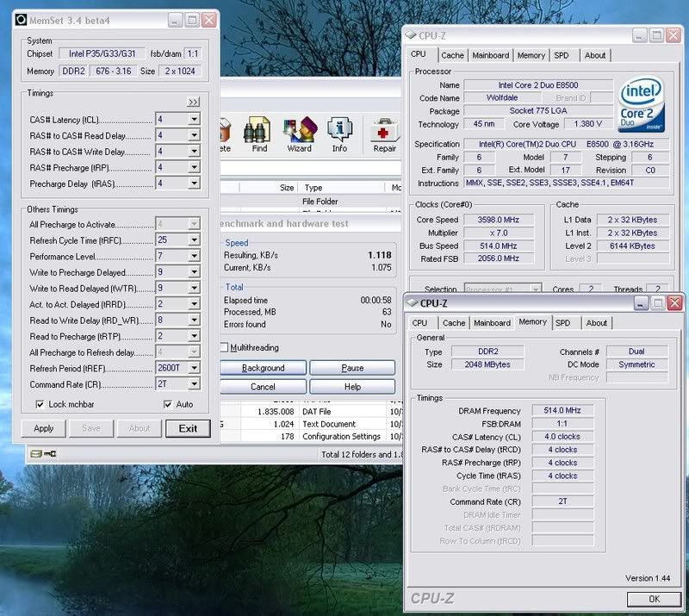Open the RAS# to CAS# Write Delay dropdown
Screen dimensions: 689x616
[194, 152]
